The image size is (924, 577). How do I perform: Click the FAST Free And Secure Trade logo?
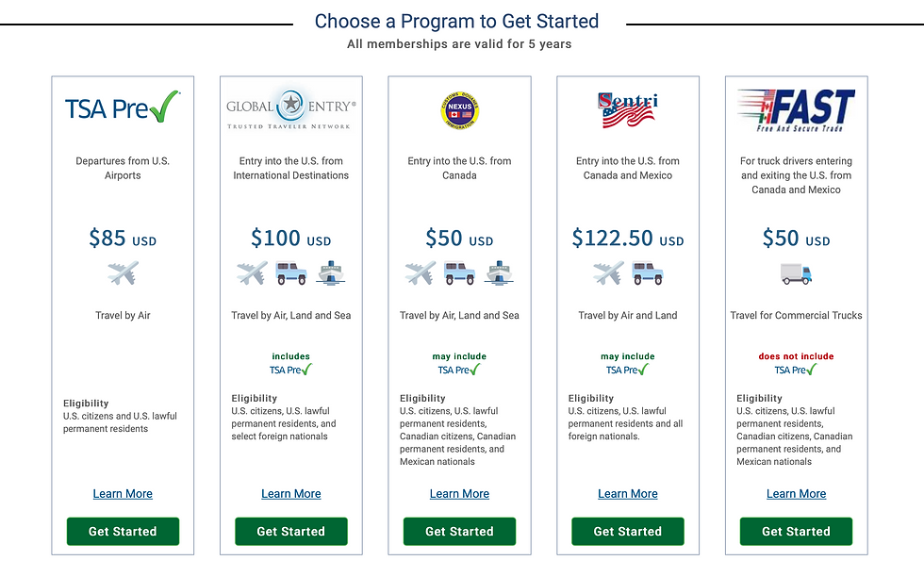[796, 110]
